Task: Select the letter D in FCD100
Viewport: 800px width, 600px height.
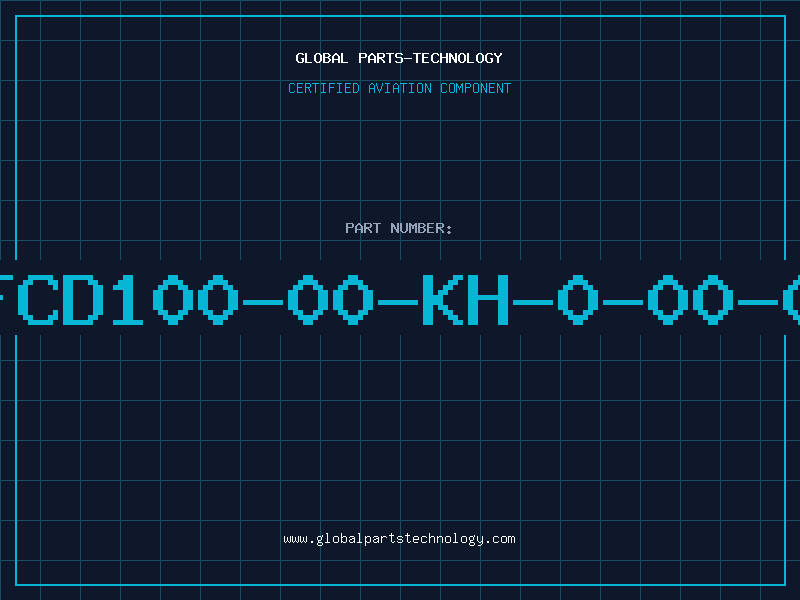Action: point(84,299)
